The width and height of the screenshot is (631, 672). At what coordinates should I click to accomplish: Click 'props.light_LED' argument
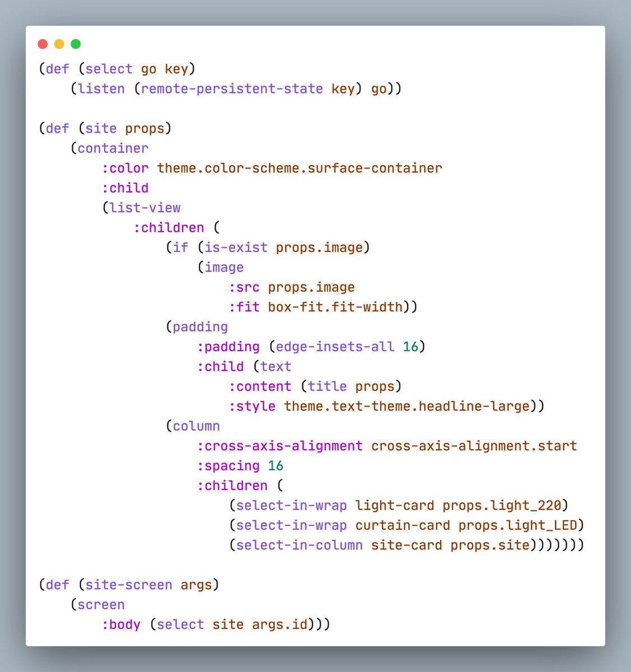tap(518, 525)
